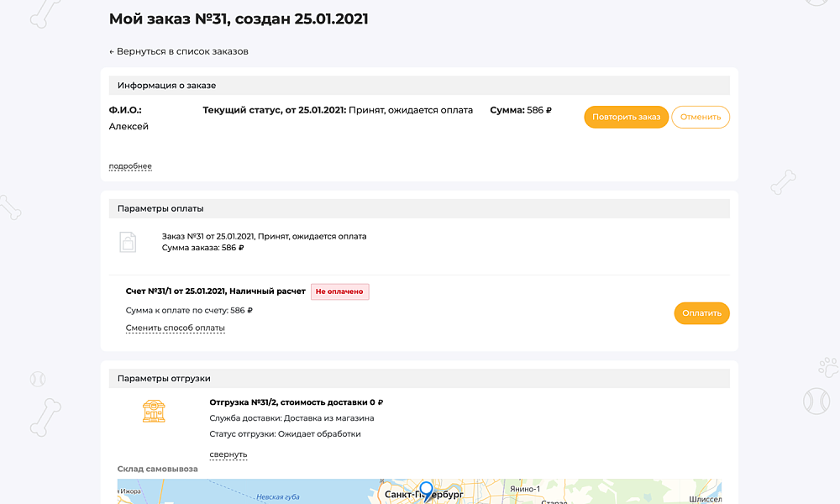This screenshot has height=504, width=840.
Task: Click 'Янино-1' label on the map
Action: point(524,489)
